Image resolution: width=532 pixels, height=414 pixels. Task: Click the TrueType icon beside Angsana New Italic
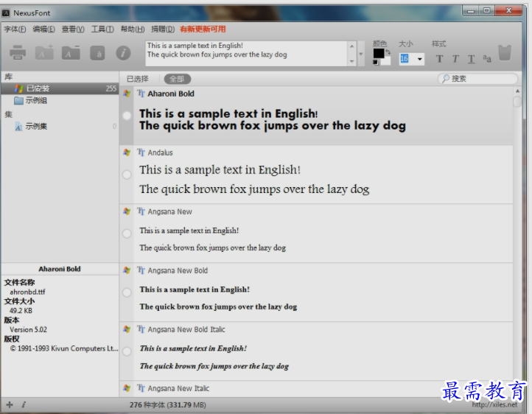tap(141, 388)
